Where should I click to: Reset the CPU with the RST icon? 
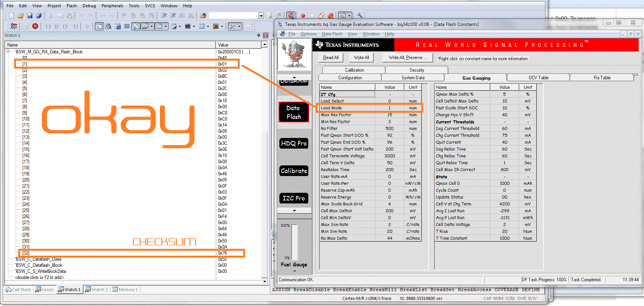pyautogui.click(x=14, y=26)
